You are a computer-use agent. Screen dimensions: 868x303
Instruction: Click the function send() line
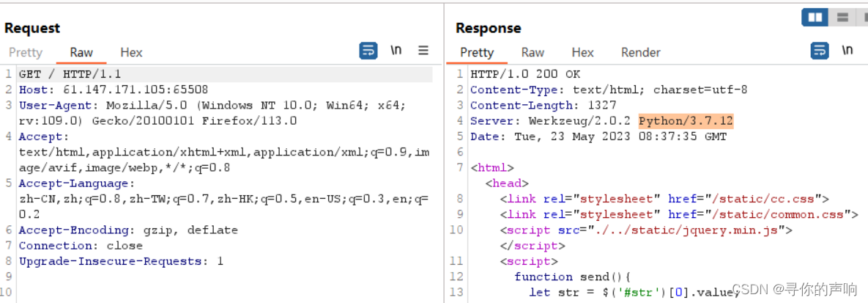coord(573,277)
